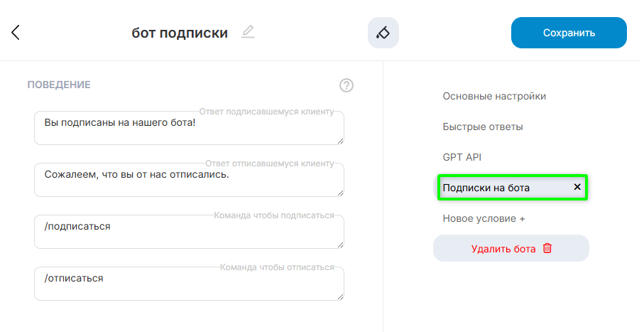Click the unsubscribed client reply text field
Viewport: 644px width, 332px height.
pyautogui.click(x=188, y=179)
